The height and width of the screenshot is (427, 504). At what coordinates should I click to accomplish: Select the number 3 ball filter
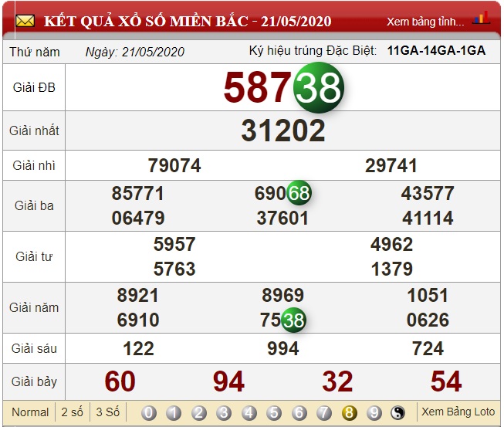(x=224, y=412)
